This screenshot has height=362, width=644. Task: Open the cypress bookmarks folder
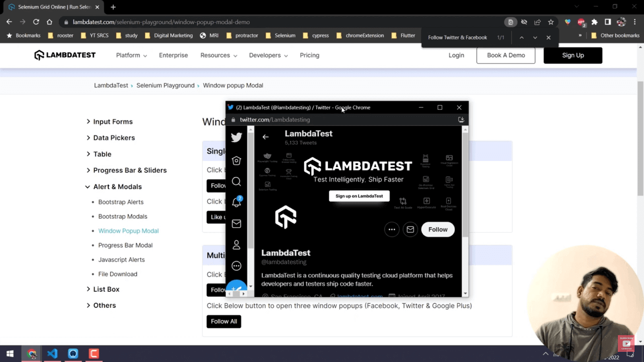(316, 35)
